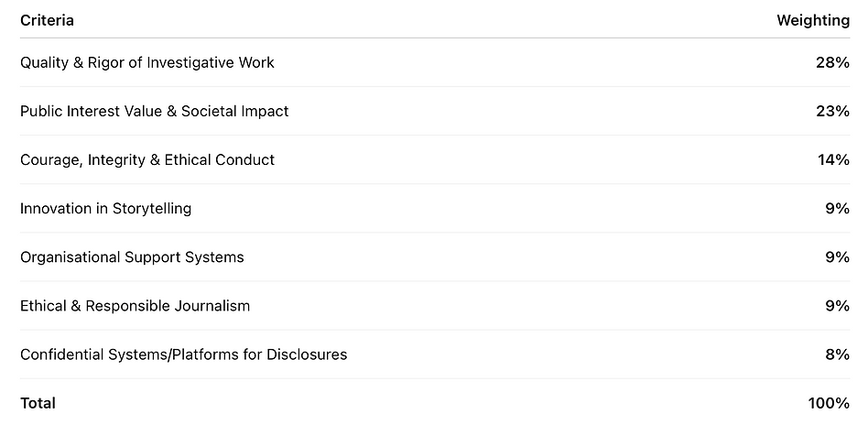Click Ethical & Responsible Journalism 9% value
Viewport: 868px width, 425px height.
(837, 305)
